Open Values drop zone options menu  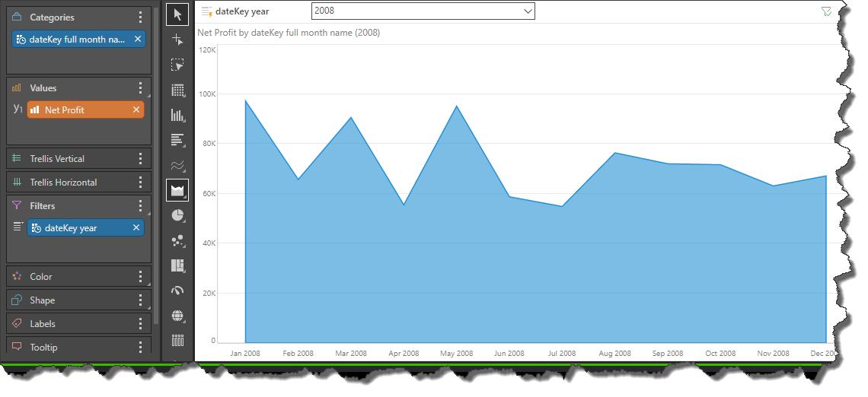[x=141, y=88]
